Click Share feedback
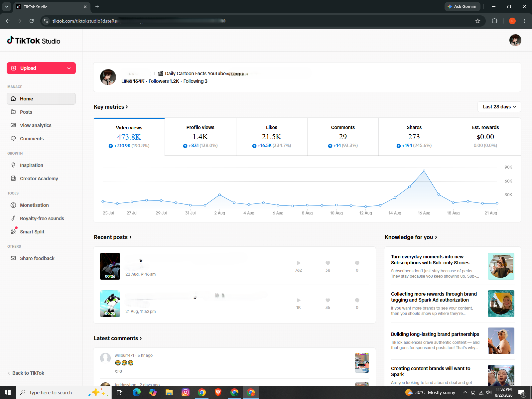532x399 pixels. click(x=41, y=258)
